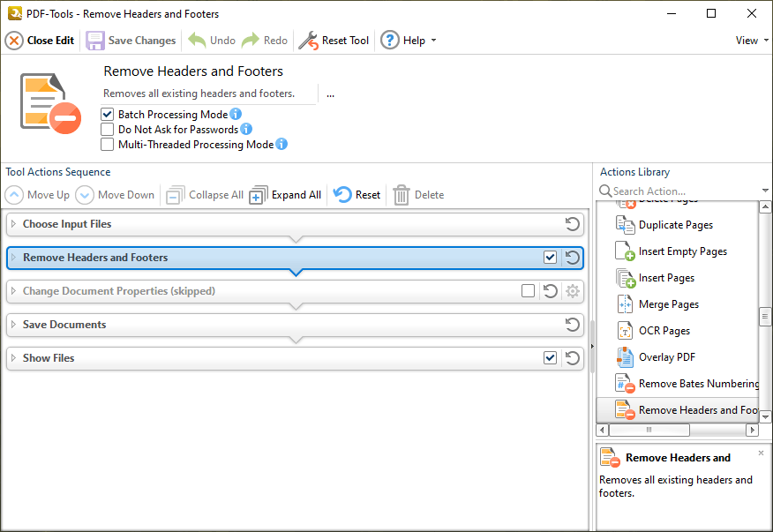Enable the Change Document Properties step checkbox

click(528, 291)
